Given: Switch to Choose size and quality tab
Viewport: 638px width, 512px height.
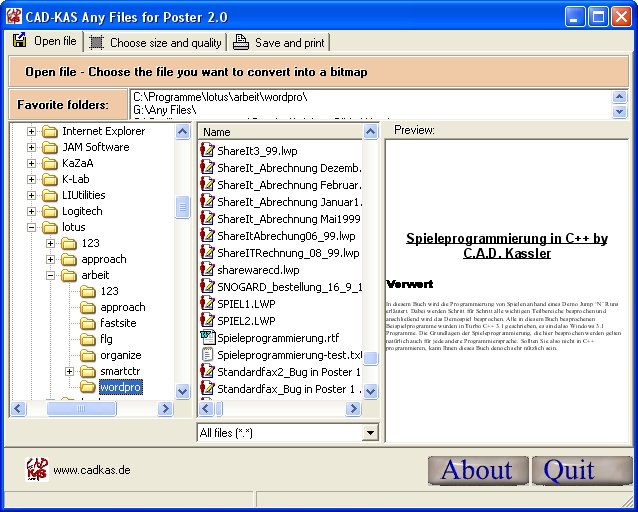Looking at the screenshot, I should pos(155,43).
